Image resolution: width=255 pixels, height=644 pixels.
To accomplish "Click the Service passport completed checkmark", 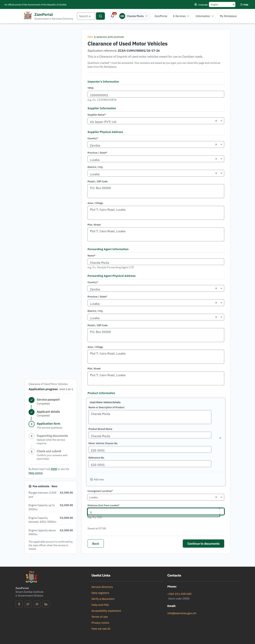I will [32, 400].
